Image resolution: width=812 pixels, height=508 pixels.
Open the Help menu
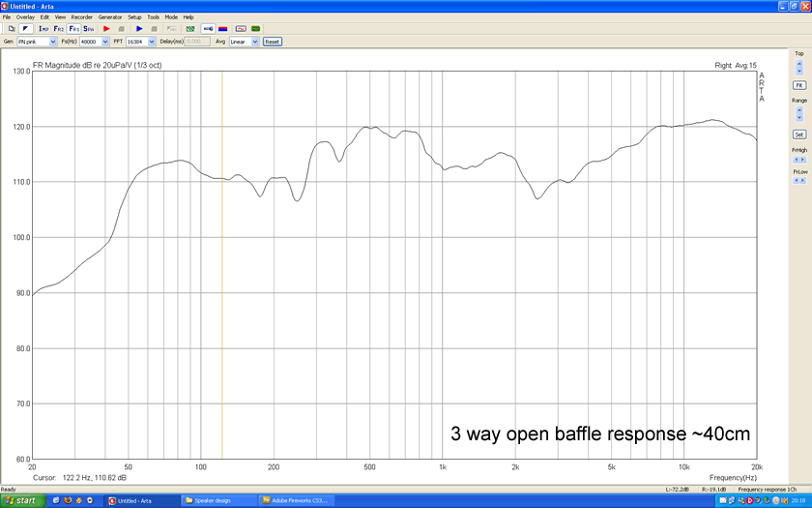coord(188,17)
